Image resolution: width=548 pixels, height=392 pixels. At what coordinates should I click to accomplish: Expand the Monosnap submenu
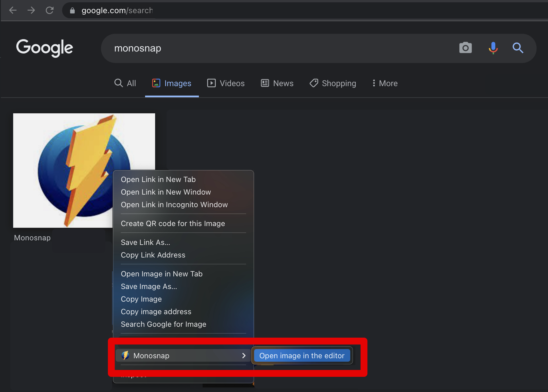(183, 355)
